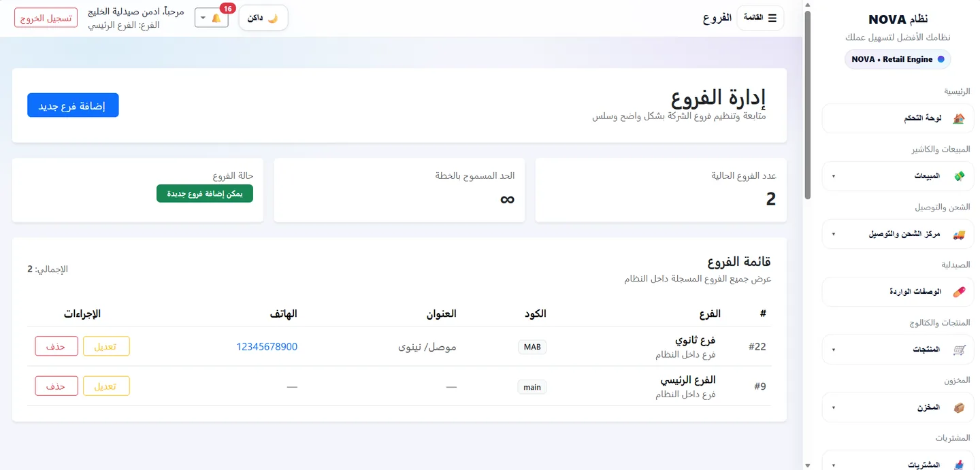
Task: Click sidebar scrollbar up arrow
Action: pyautogui.click(x=808, y=5)
